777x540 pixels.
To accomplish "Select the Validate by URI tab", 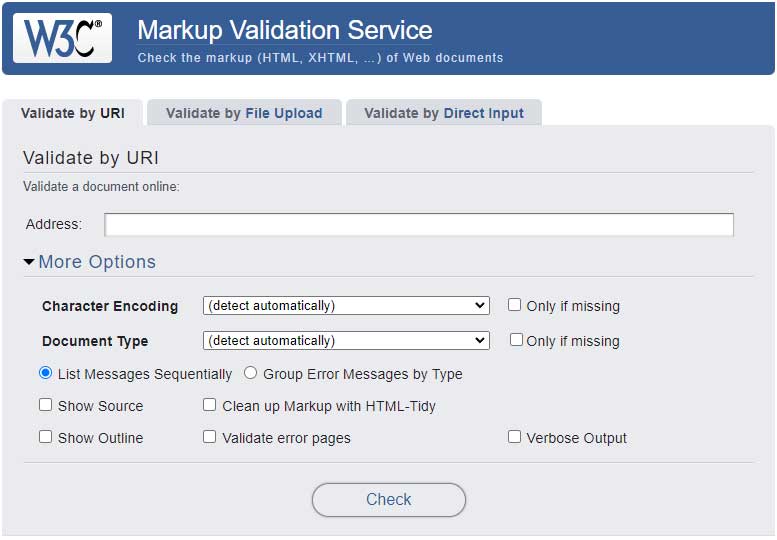I will pos(73,113).
